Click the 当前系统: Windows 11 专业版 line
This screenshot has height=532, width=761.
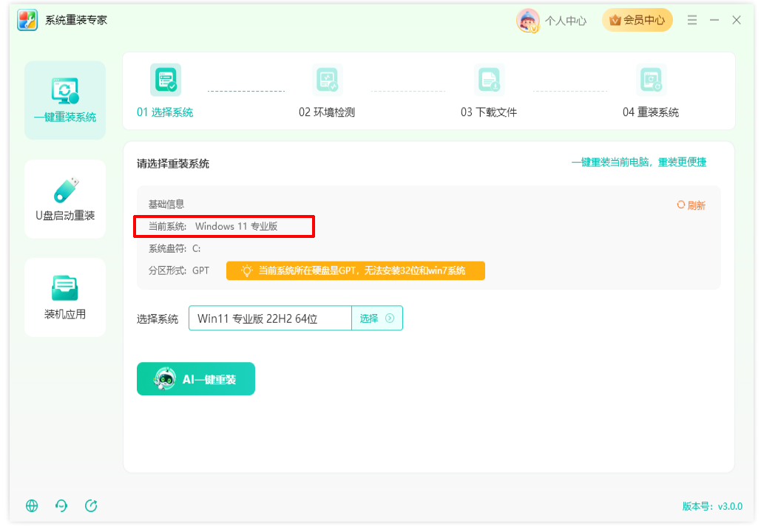213,227
